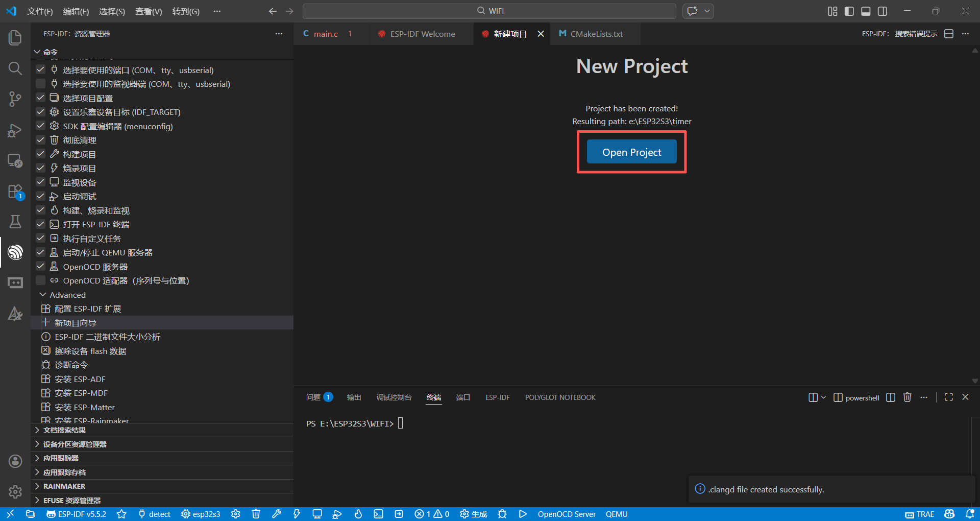Click build wrench icon in status bar
The width and height of the screenshot is (980, 521).
[277, 514]
